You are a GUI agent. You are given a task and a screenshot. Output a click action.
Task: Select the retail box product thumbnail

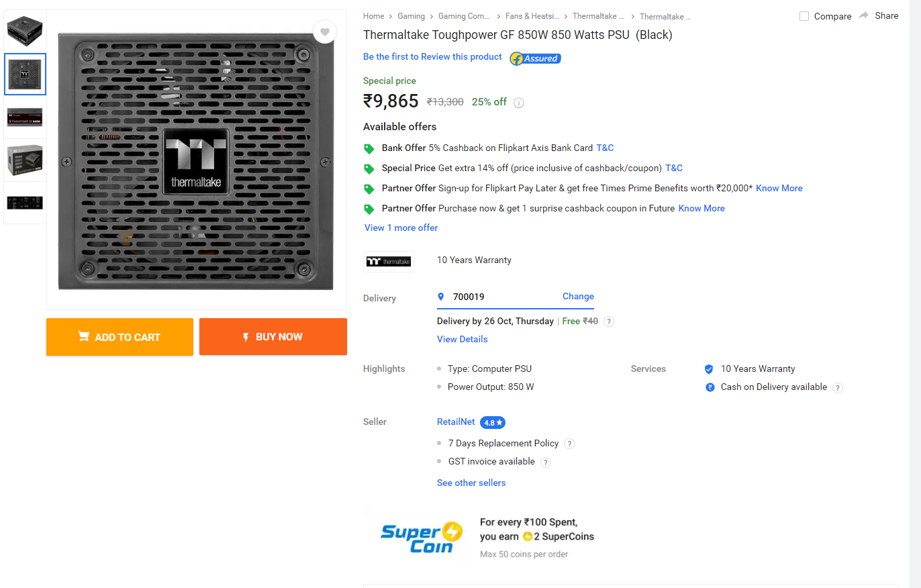(26, 160)
